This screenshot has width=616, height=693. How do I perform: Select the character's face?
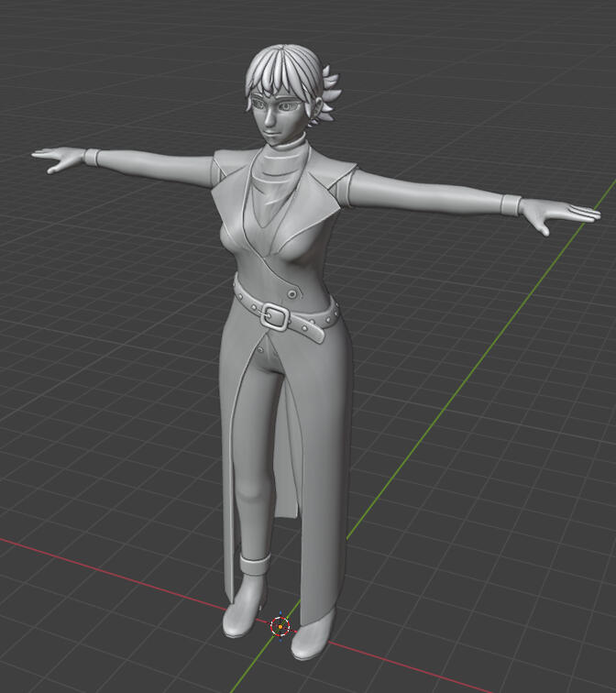coord(278,115)
